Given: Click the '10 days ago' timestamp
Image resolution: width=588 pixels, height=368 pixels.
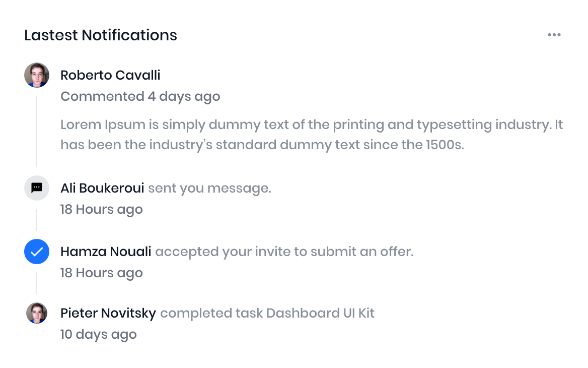Looking at the screenshot, I should pyautogui.click(x=99, y=334).
